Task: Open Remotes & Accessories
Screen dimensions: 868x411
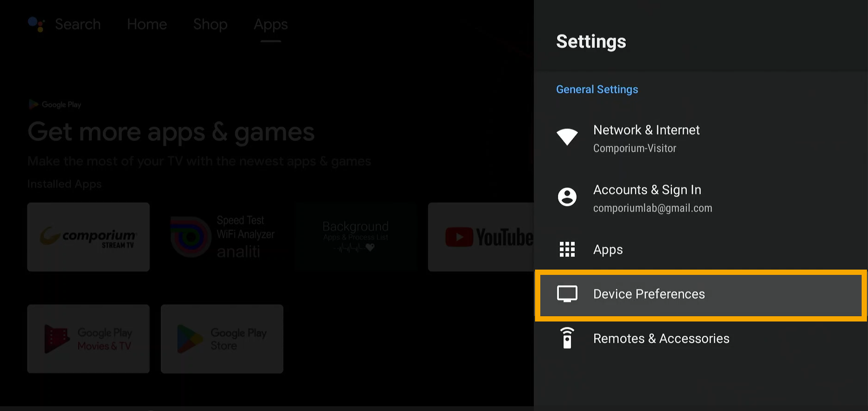Action: (701, 338)
